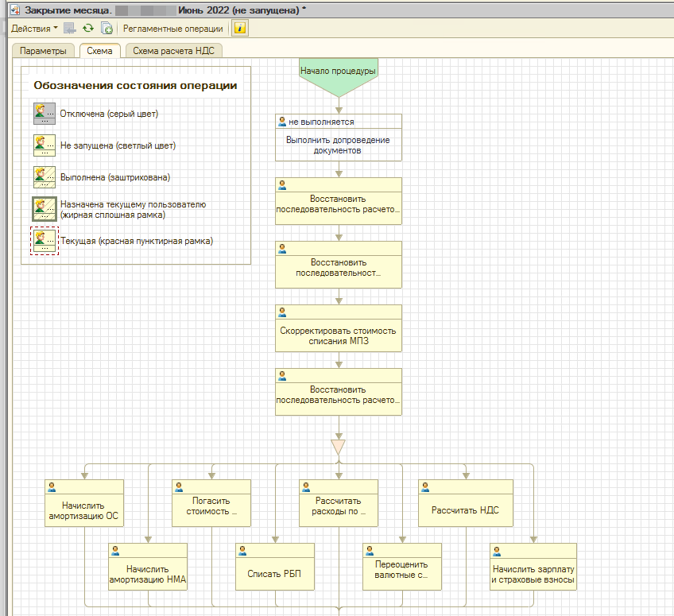Switch to the Параметры tab

coord(43,51)
